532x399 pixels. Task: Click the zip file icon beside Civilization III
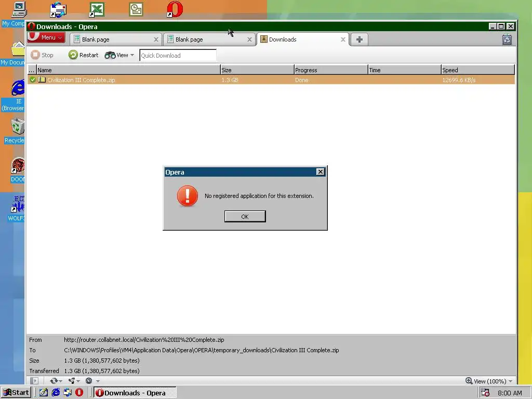click(42, 79)
